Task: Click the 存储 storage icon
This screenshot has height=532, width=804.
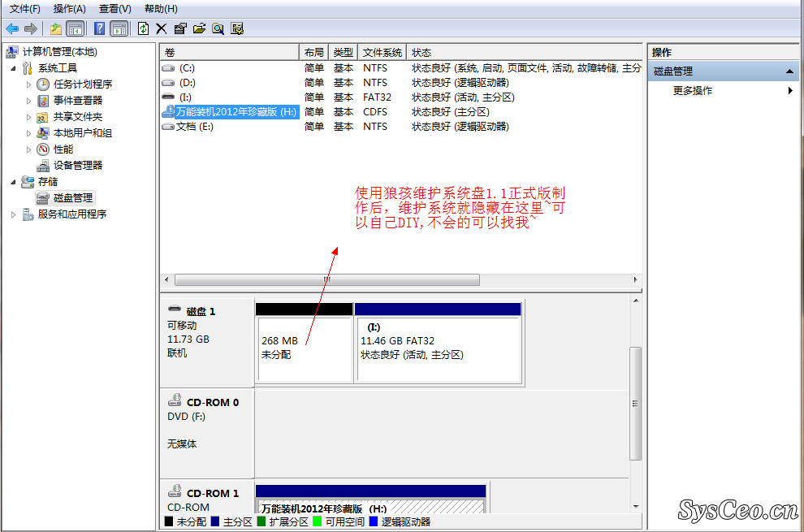Action: [x=27, y=182]
